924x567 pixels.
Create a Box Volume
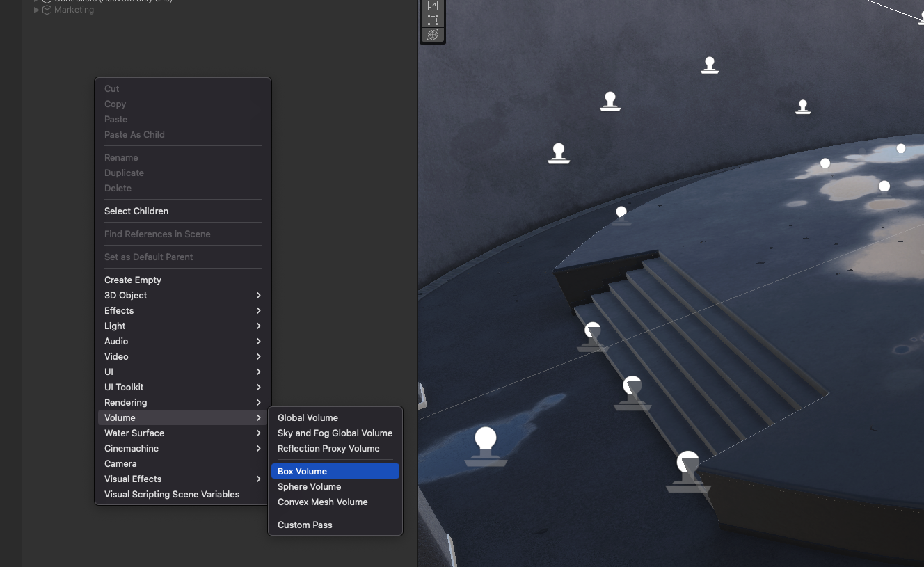335,471
